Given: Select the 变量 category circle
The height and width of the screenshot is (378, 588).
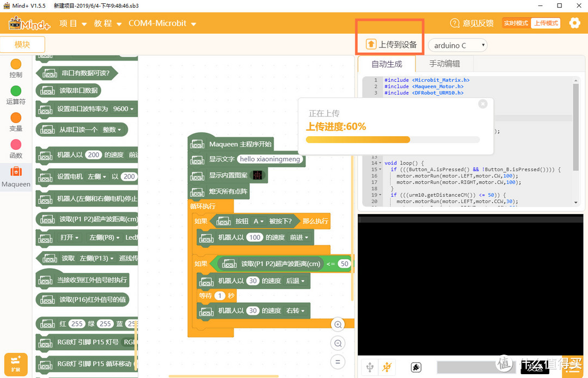Looking at the screenshot, I should coord(16,118).
